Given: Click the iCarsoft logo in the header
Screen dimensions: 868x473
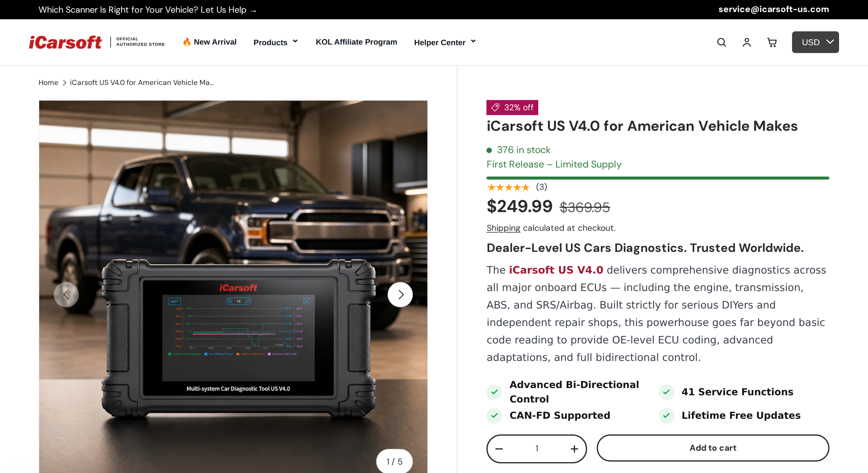Looking at the screenshot, I should click(65, 42).
